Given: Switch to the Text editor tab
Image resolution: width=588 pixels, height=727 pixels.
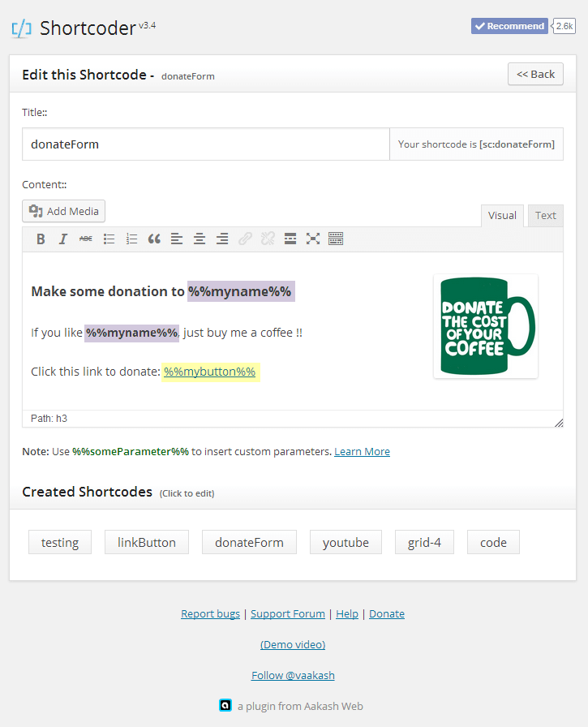Looking at the screenshot, I should coord(545,215).
